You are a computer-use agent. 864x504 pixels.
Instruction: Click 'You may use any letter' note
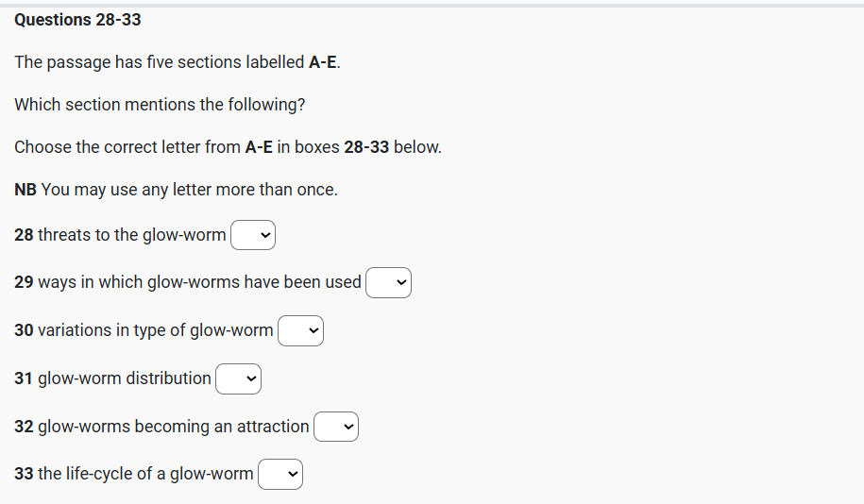pyautogui.click(x=189, y=190)
